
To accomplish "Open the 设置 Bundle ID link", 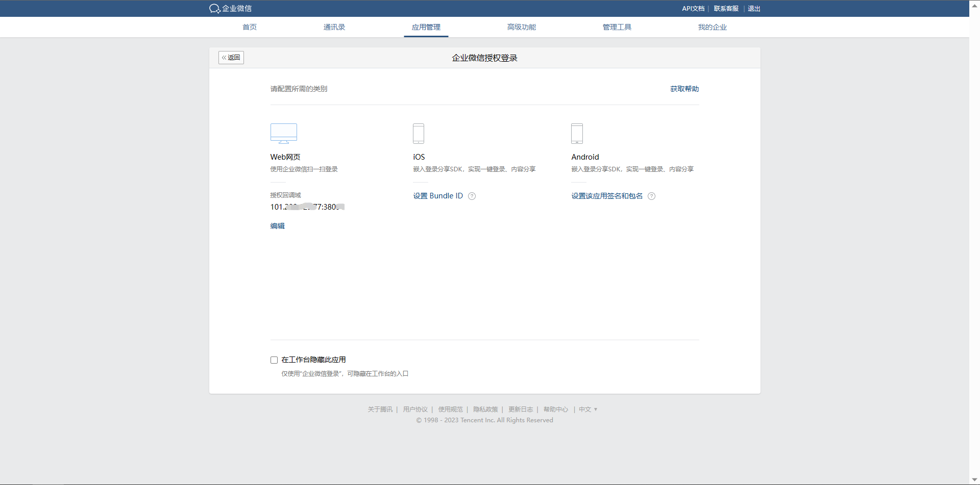I will click(x=438, y=196).
